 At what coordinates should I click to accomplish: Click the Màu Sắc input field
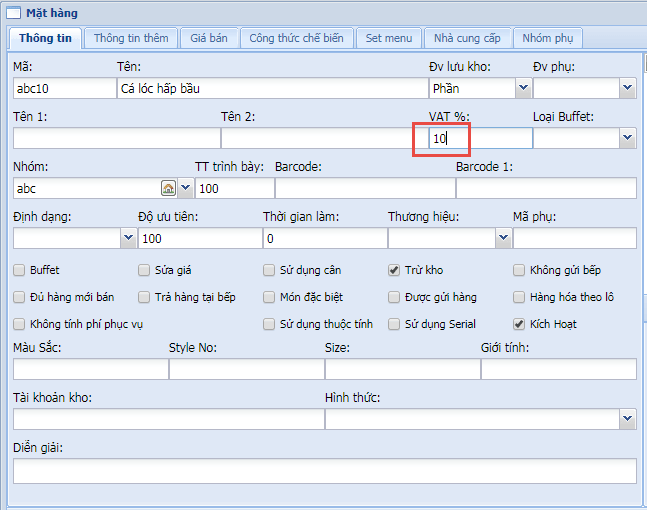point(91,369)
